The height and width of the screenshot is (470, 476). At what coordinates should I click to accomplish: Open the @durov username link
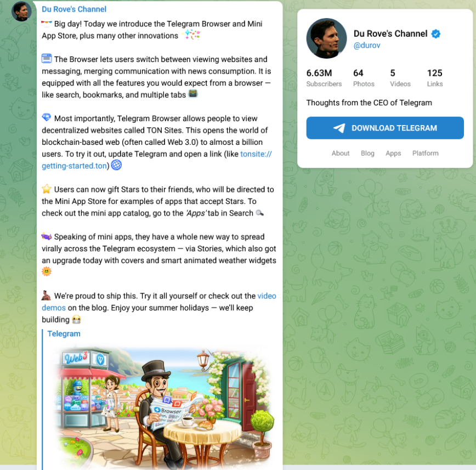[367, 46]
